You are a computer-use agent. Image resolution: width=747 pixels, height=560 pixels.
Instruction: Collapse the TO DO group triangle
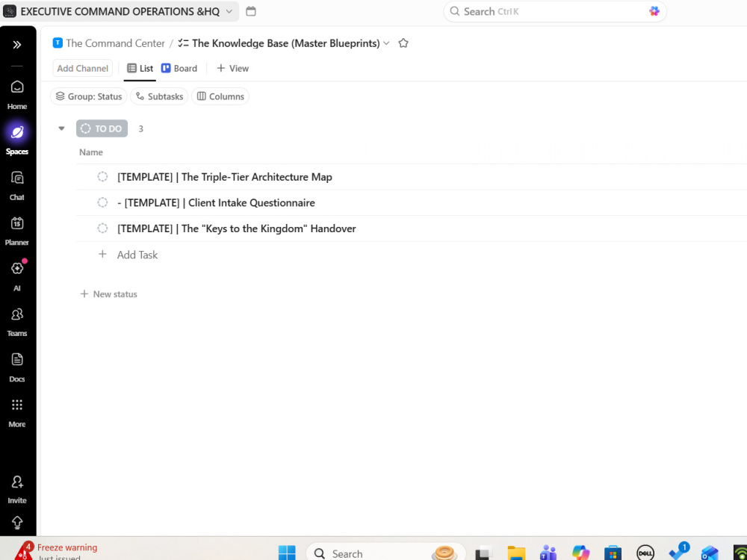(x=61, y=128)
